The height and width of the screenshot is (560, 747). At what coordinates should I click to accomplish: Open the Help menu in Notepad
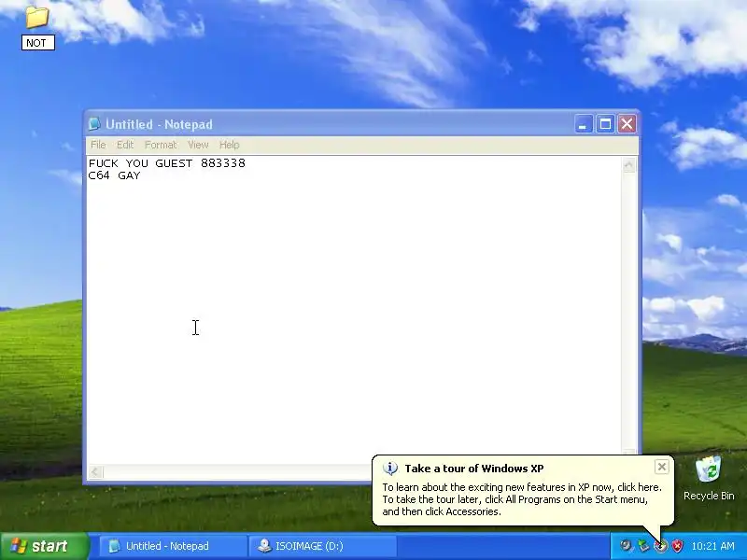point(229,145)
